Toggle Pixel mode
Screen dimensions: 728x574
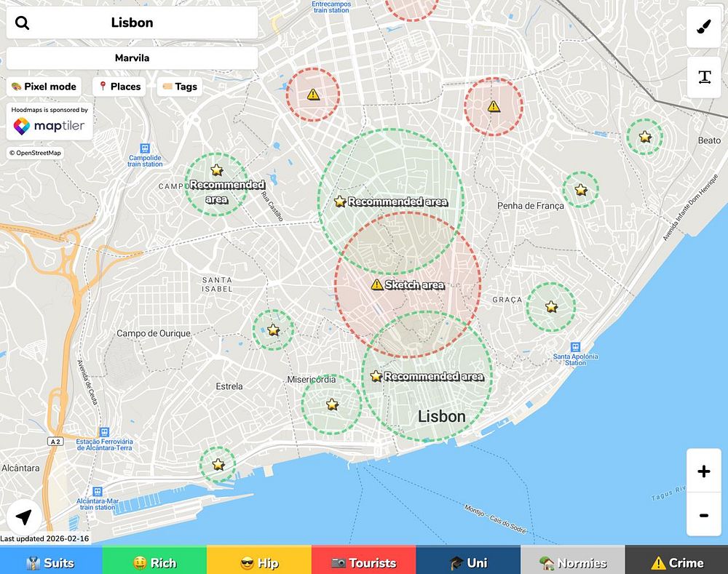tap(44, 87)
